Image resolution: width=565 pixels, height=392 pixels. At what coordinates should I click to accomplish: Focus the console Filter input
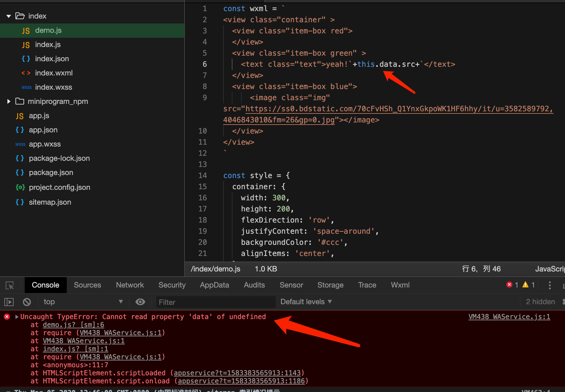point(216,302)
